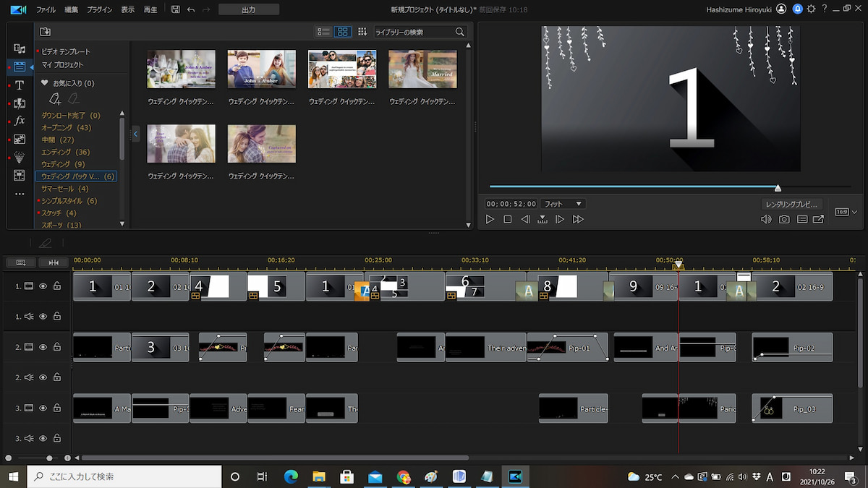Image resolution: width=868 pixels, height=488 pixels.
Task: Click the timeline zoom slider handle
Action: pyautogui.click(x=49, y=458)
